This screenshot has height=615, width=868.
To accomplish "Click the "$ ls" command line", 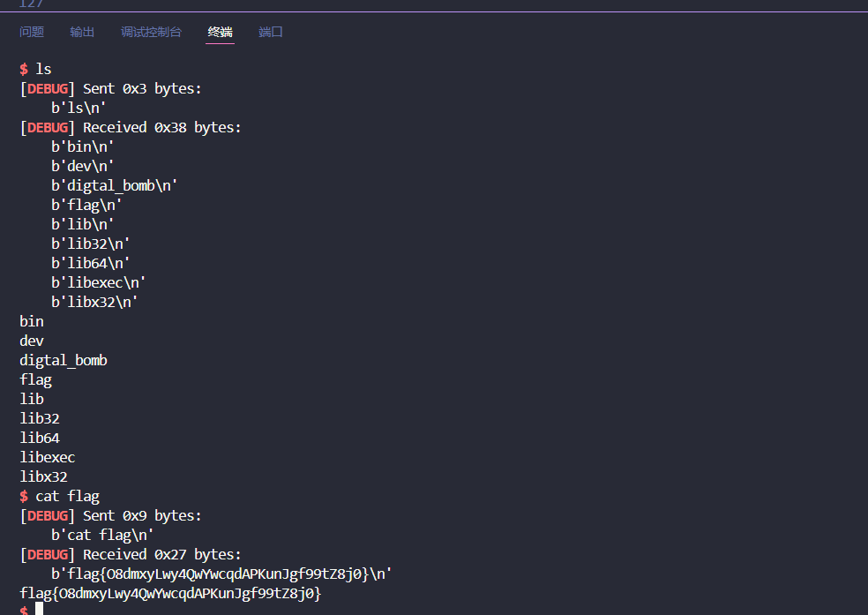I will pyautogui.click(x=36, y=69).
